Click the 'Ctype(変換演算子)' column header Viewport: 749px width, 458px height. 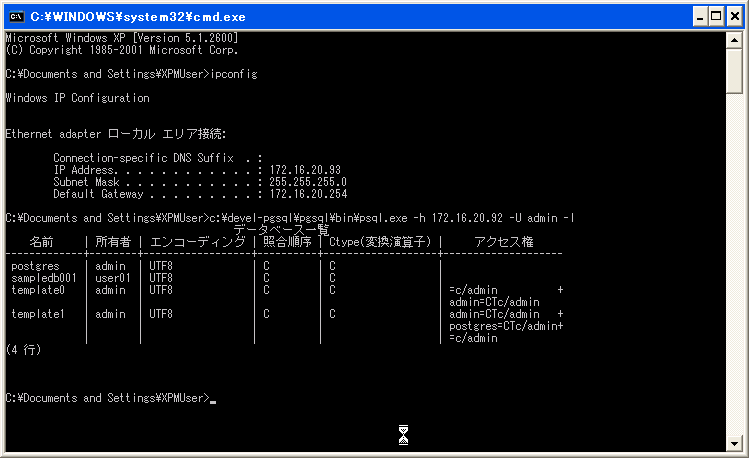click(x=380, y=242)
